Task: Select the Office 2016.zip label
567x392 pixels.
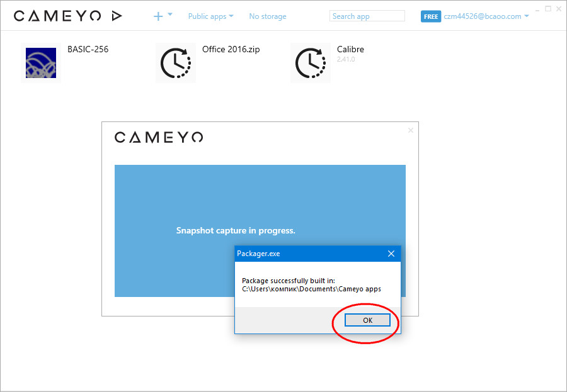Action: click(x=231, y=49)
